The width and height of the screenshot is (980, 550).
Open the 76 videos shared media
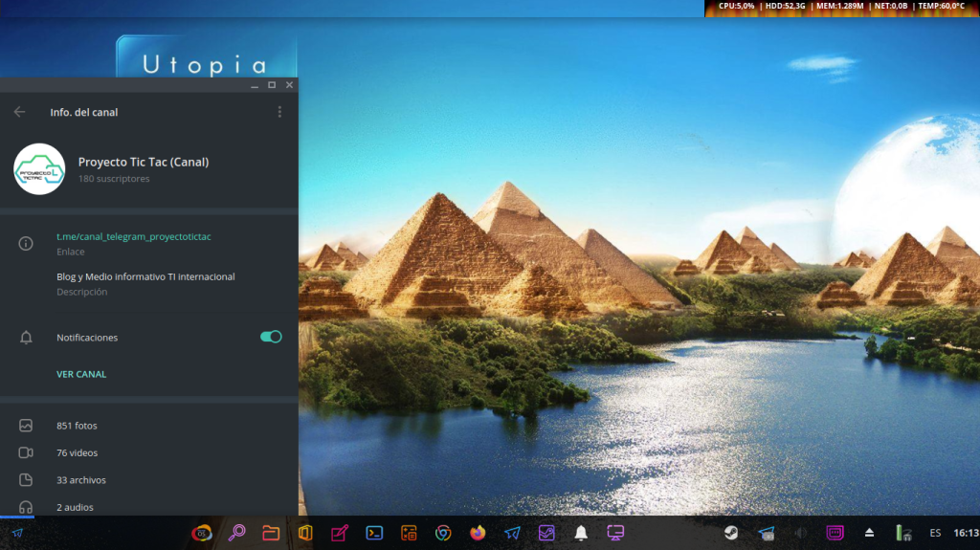tap(77, 452)
